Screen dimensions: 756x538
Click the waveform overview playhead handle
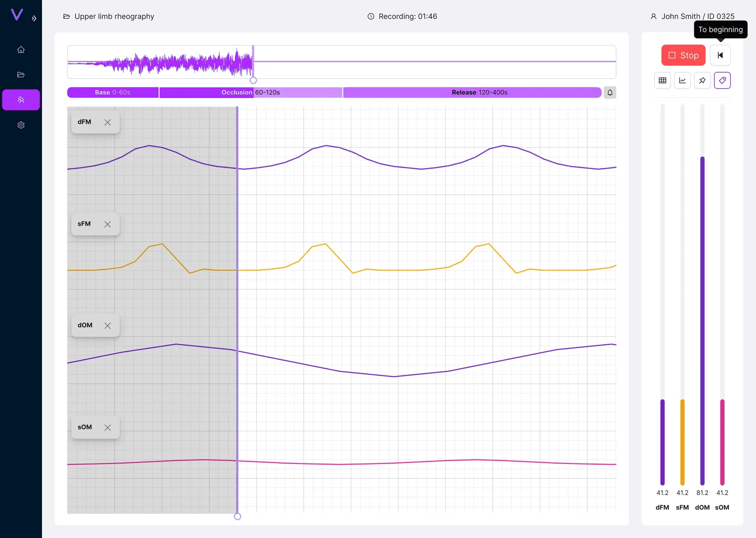click(253, 80)
